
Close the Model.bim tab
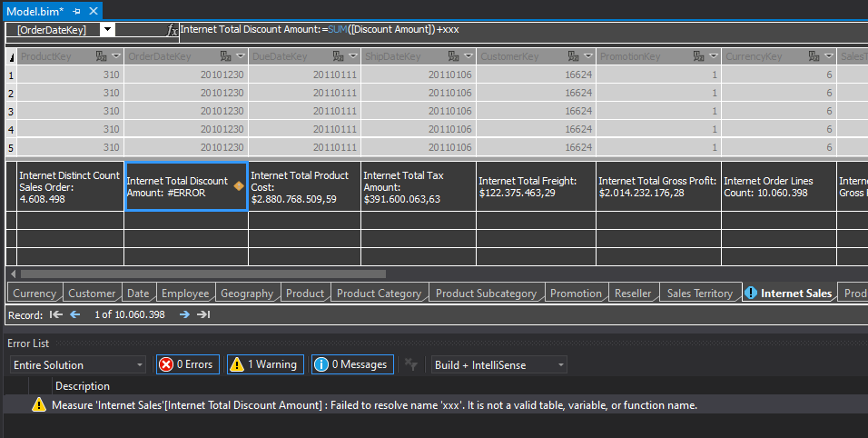[x=94, y=11]
